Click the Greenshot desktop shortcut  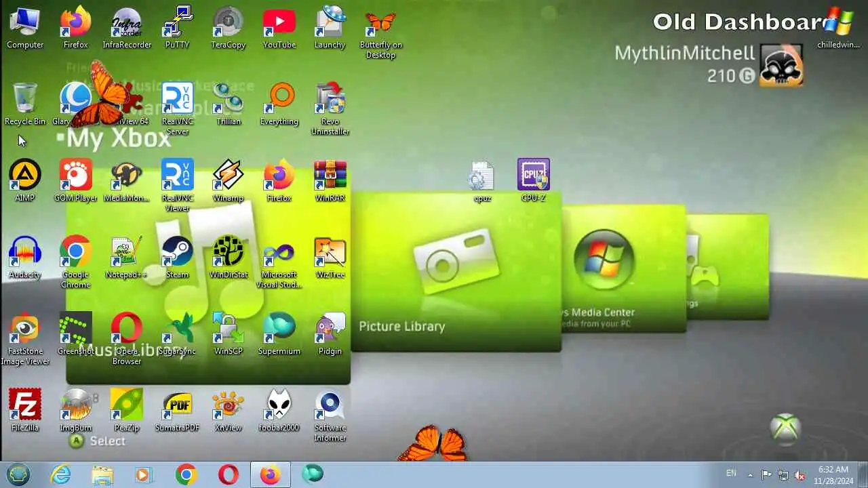(75, 334)
